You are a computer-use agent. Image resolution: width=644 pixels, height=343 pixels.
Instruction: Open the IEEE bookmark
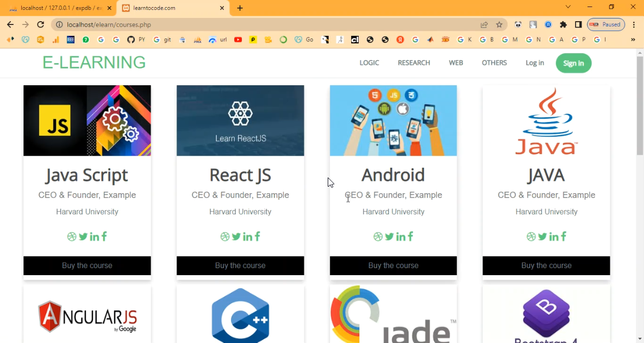point(70,40)
